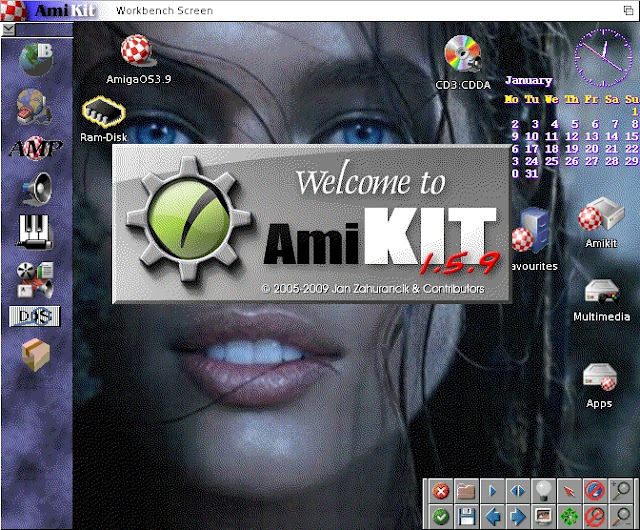Click the blue right arrow toolbar icon

(x=518, y=517)
